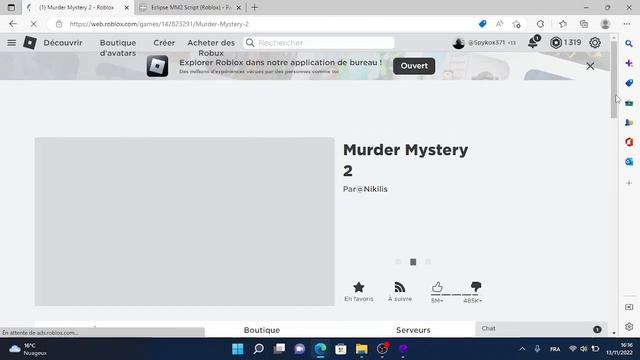Open the Roblox notifications bell
Screen dimensions: 640x360
pos(533,42)
